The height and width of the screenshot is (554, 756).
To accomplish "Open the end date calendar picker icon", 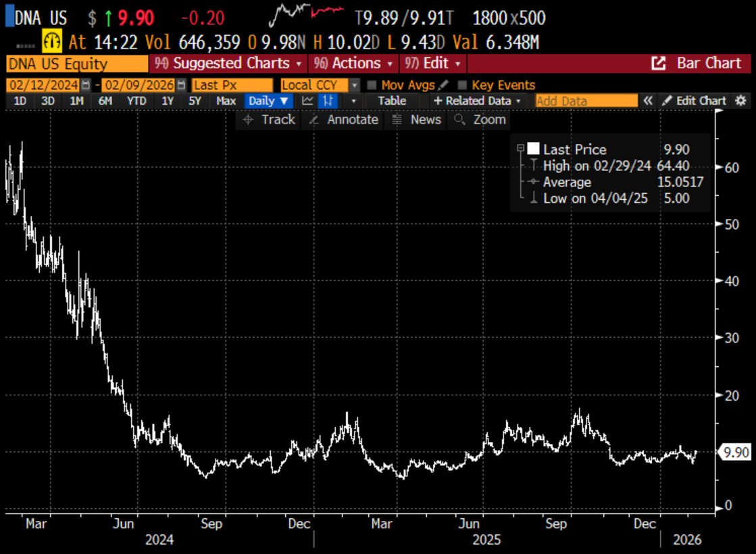I will 181,85.
